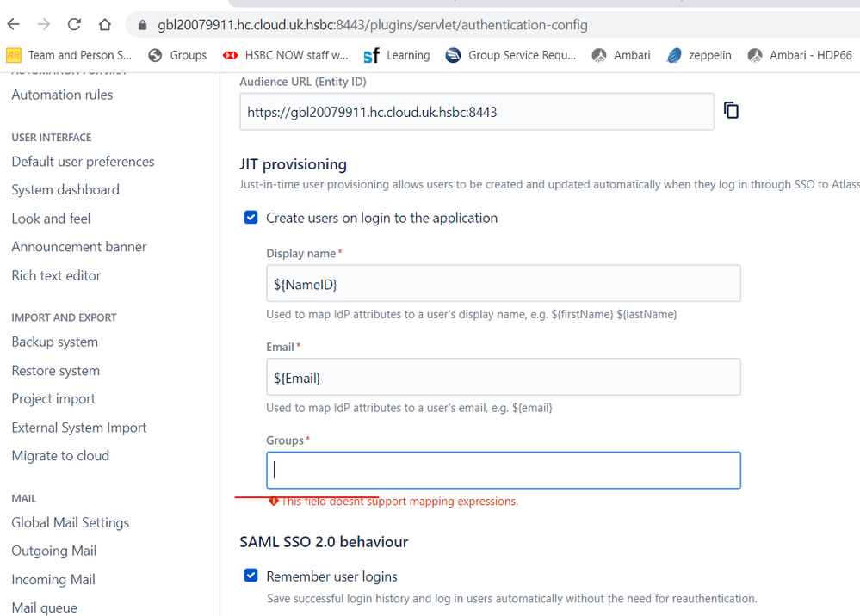Open Project import page
The image size is (860, 616).
click(x=53, y=399)
